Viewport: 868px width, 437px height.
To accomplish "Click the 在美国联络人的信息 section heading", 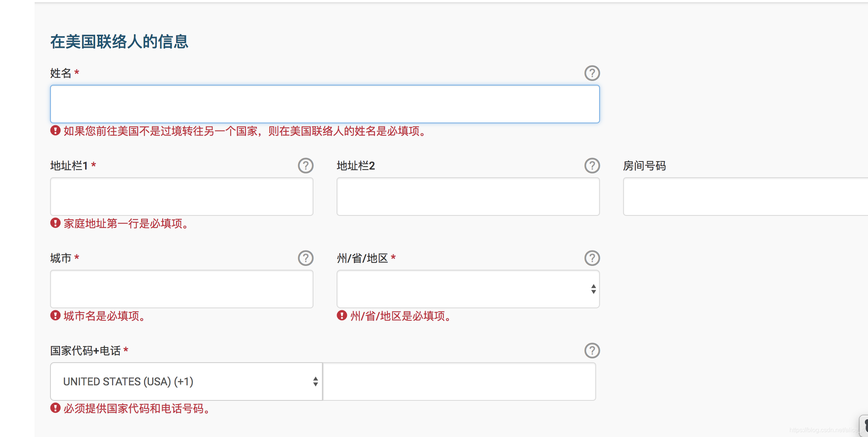I will (119, 42).
